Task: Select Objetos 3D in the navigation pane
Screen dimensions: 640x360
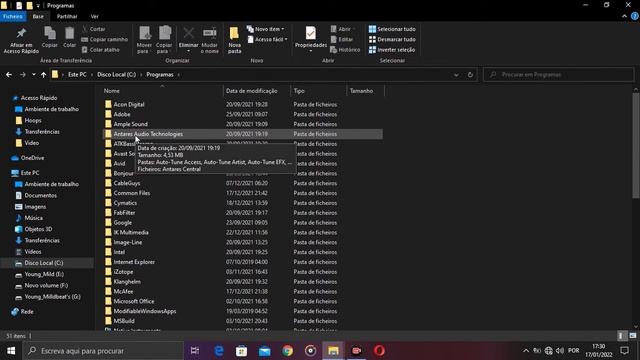Action: (38, 229)
